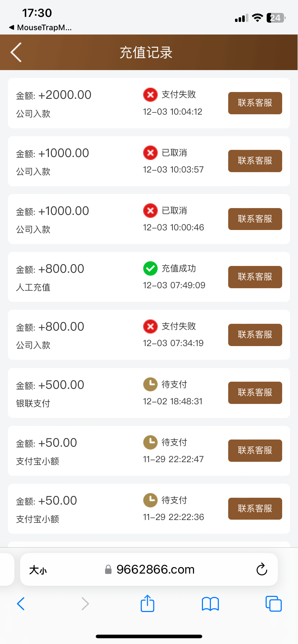Return to MouseTrapM app via status bar link
Viewport: 298px width, 644px height.
click(40, 28)
